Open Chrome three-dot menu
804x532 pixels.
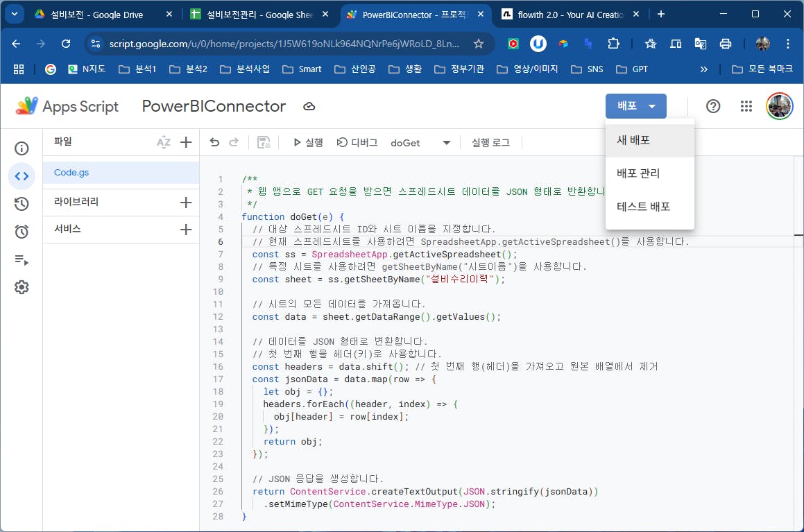pyautogui.click(x=788, y=44)
